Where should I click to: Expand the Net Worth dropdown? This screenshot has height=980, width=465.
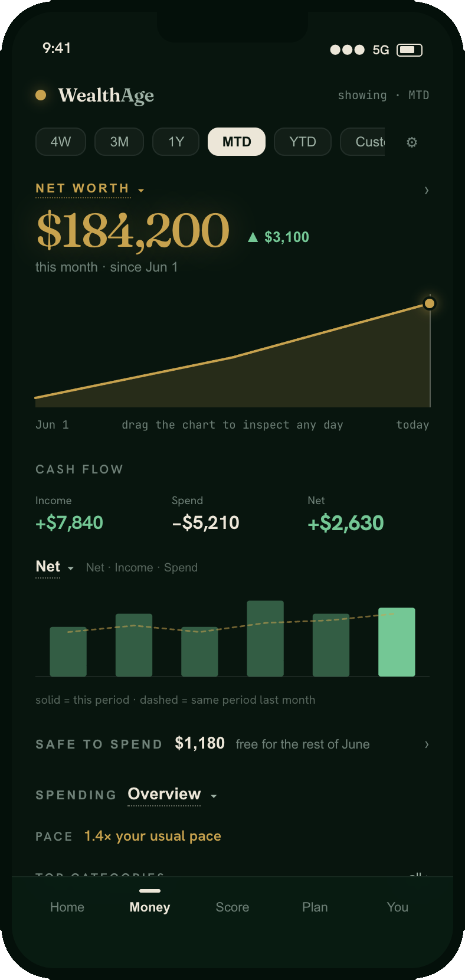(x=90, y=189)
